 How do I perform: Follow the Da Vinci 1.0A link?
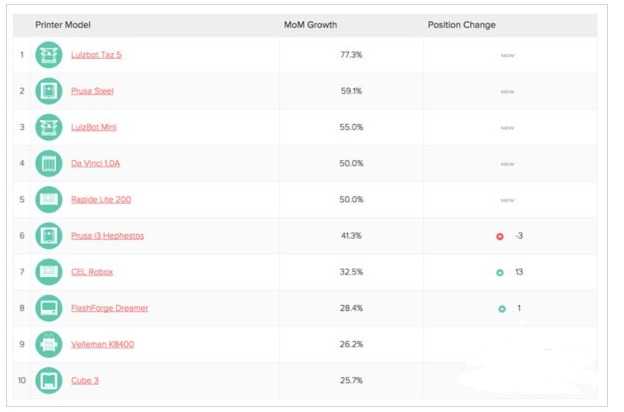click(x=95, y=163)
